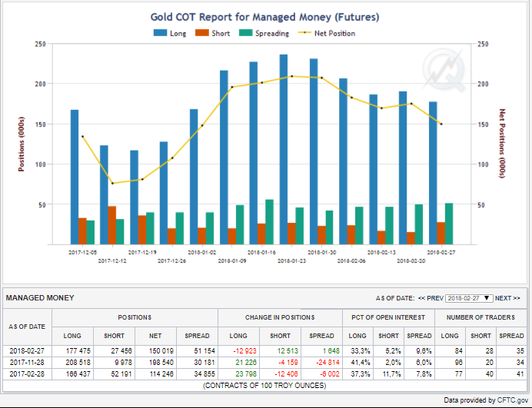Screen dimensions: 532x408
Task: Click the NUMBER OF TRADERS header
Action: click(x=480, y=317)
